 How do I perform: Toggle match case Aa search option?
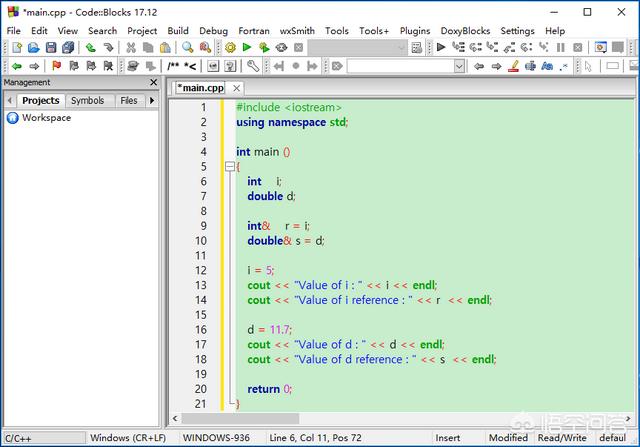click(x=547, y=66)
